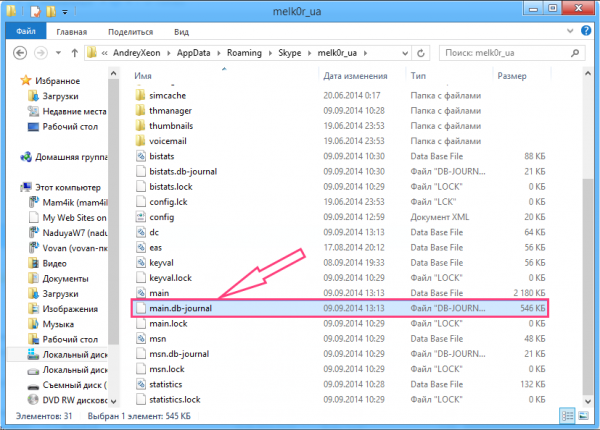Open Видео in navigation pane
Viewport: 600px width, 430px height.
coord(54,263)
